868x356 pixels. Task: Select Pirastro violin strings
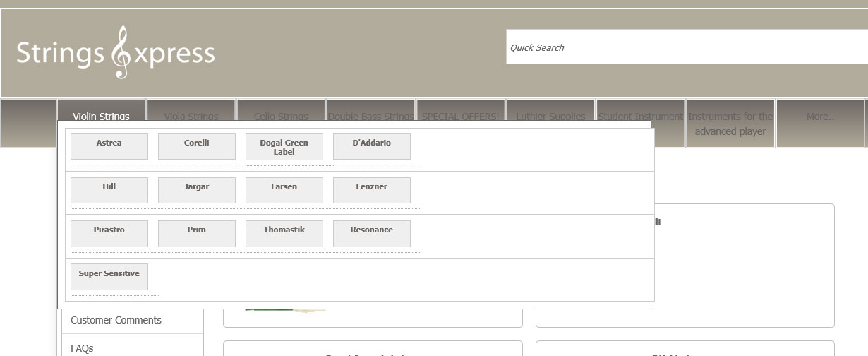109,233
